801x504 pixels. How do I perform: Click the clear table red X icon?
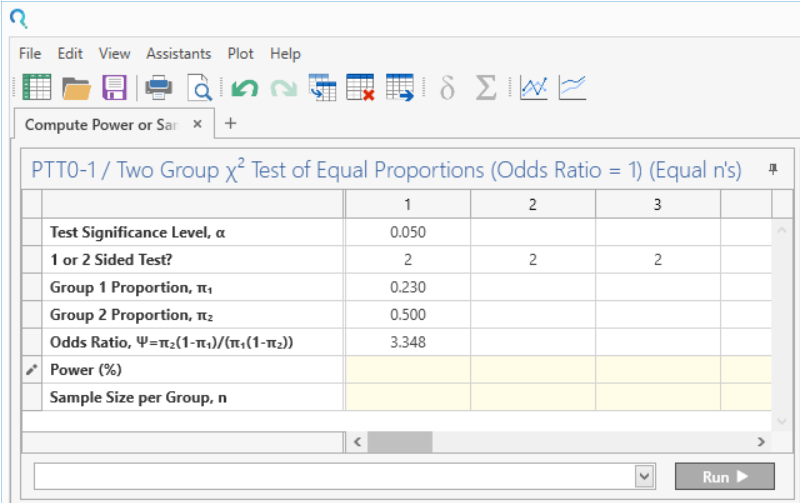point(360,88)
